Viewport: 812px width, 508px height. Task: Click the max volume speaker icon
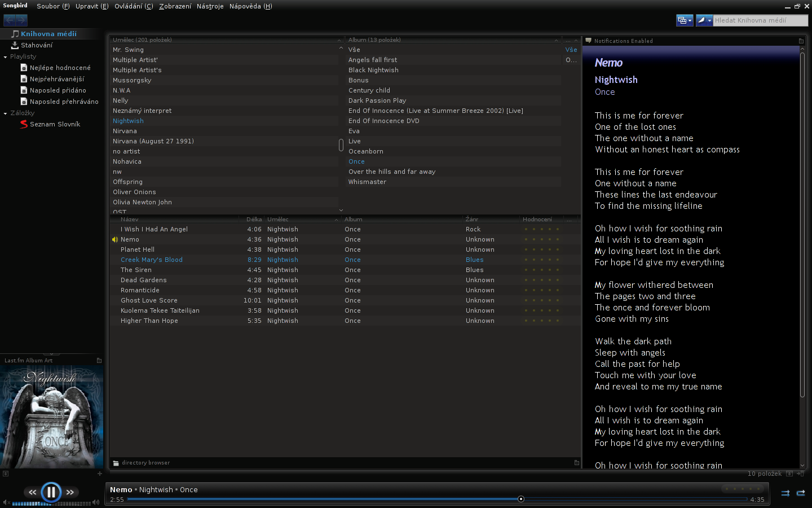(x=96, y=502)
